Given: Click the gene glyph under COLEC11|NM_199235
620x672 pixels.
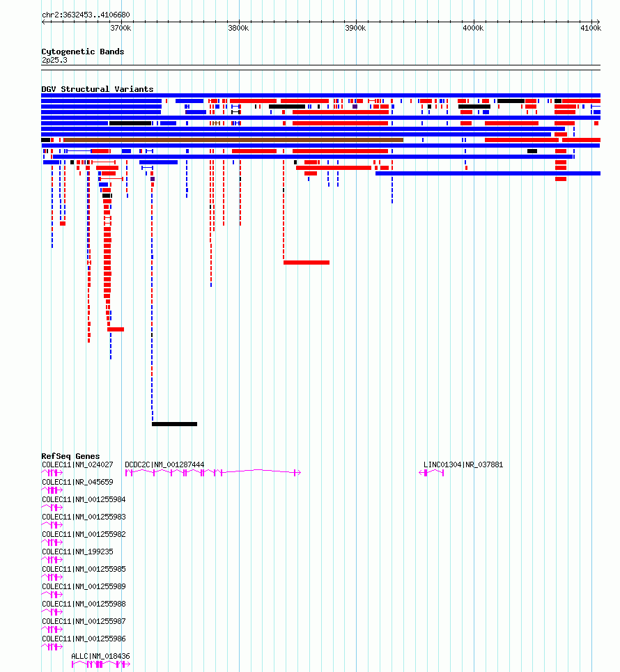Looking at the screenshot, I should coord(52,560).
